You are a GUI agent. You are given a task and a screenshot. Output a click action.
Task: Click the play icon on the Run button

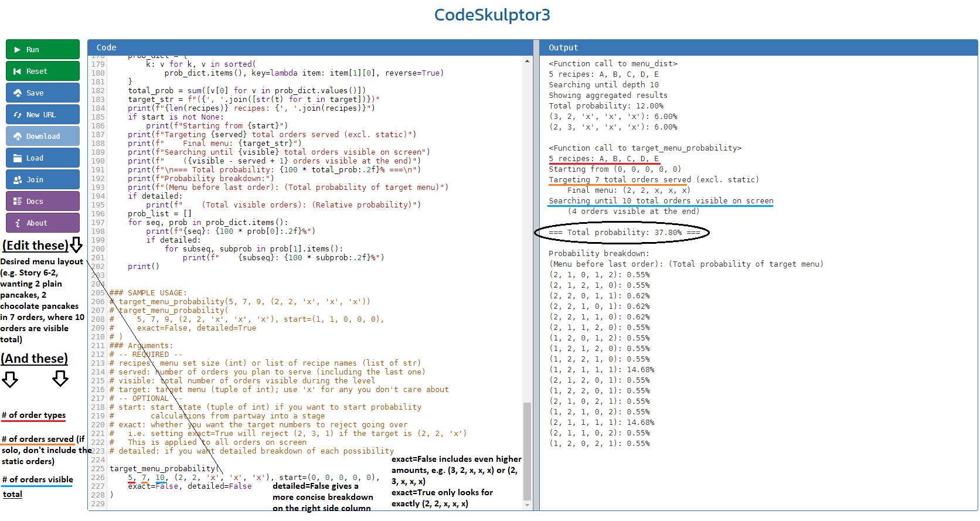(x=18, y=50)
